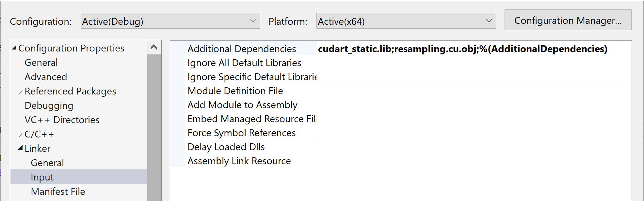Image resolution: width=644 pixels, height=201 pixels.
Task: Select the Advanced properties page
Action: [x=46, y=77]
